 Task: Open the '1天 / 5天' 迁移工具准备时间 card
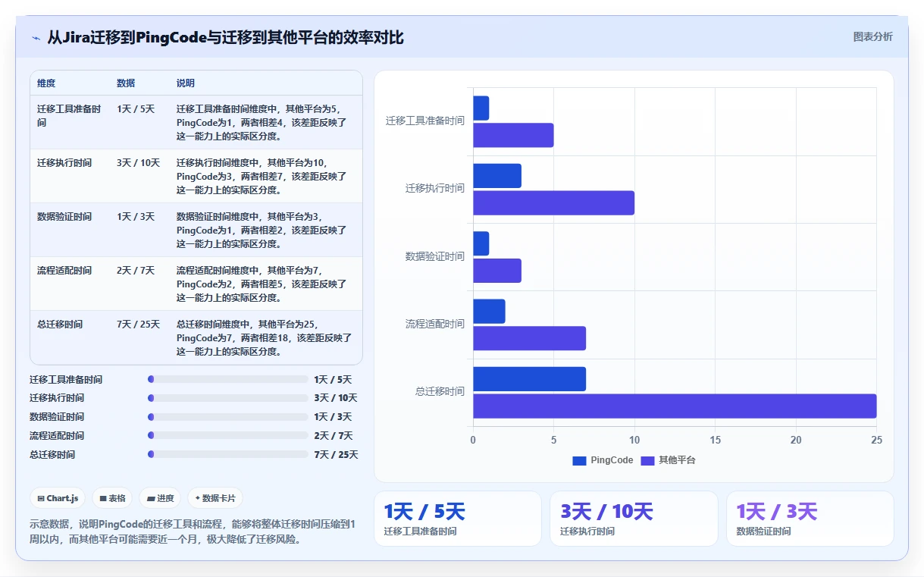[458, 519]
